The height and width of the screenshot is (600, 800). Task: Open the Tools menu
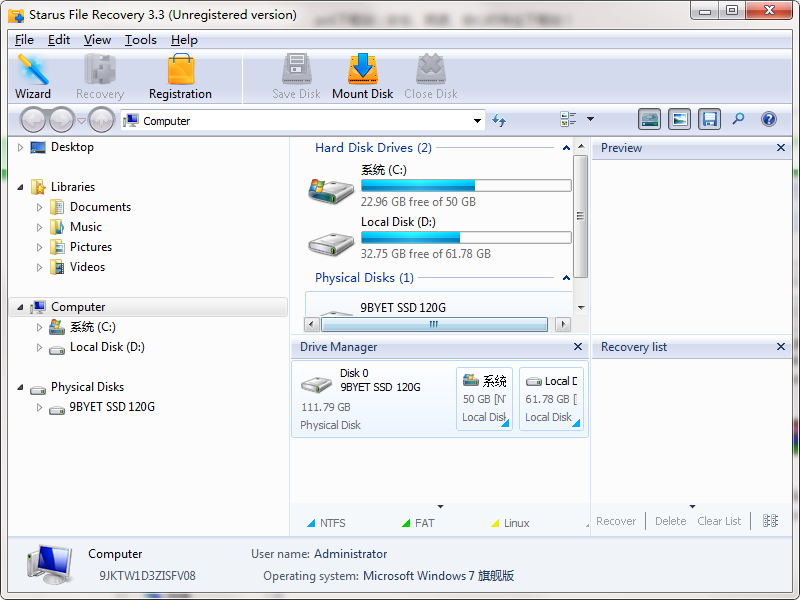click(x=140, y=40)
